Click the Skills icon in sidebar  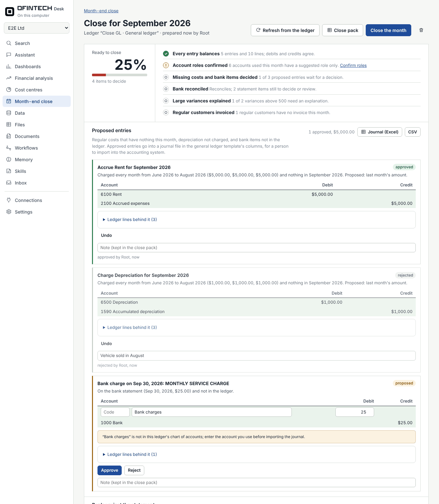pyautogui.click(x=9, y=171)
